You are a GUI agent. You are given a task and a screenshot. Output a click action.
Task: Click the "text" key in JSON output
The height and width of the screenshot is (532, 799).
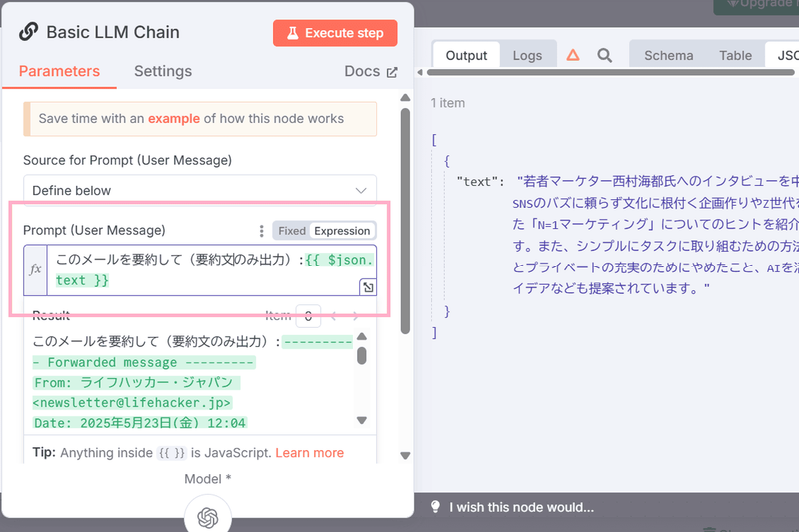point(480,182)
